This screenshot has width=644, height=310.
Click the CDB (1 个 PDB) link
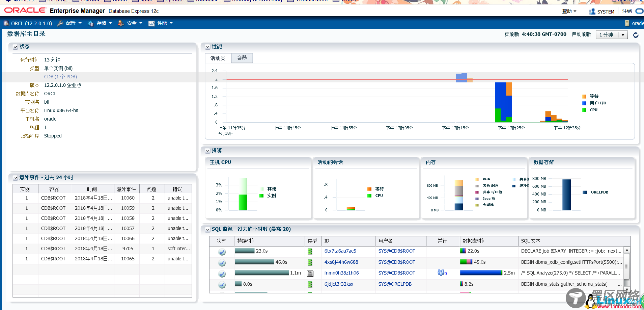[60, 77]
